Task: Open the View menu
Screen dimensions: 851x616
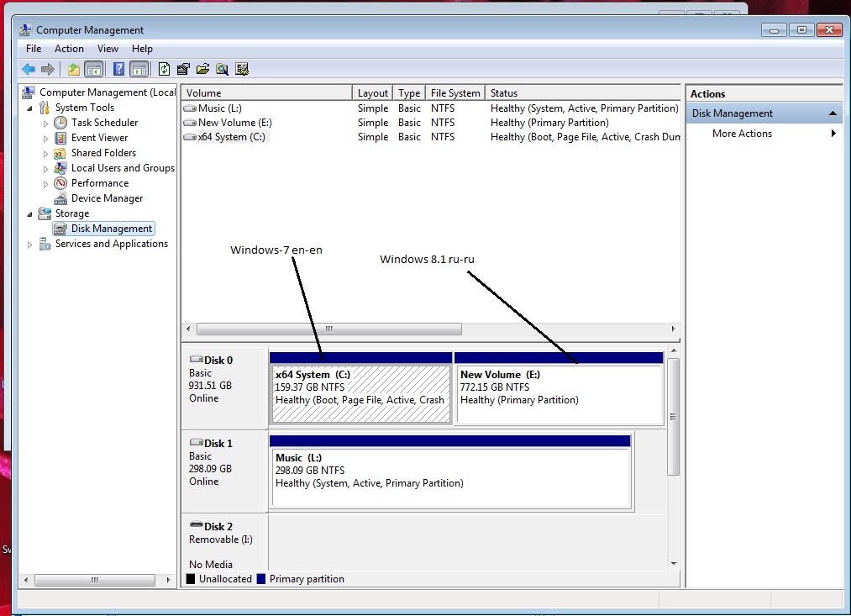Action: tap(108, 49)
